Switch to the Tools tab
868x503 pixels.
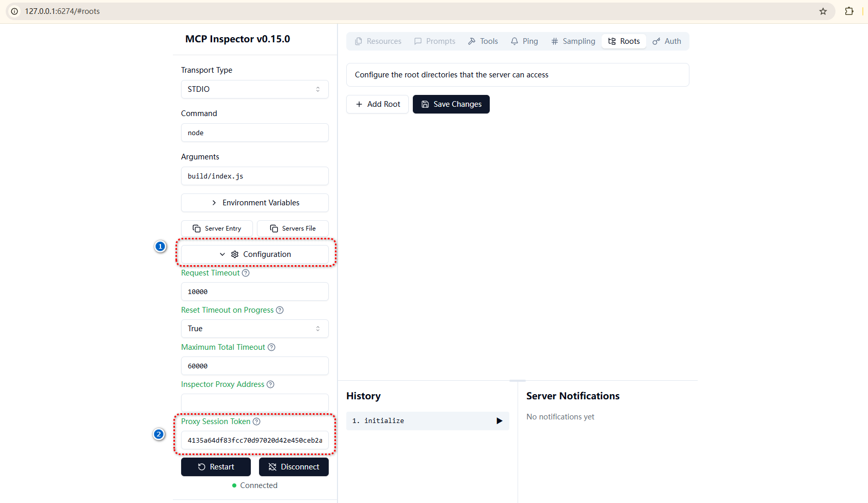click(x=483, y=41)
